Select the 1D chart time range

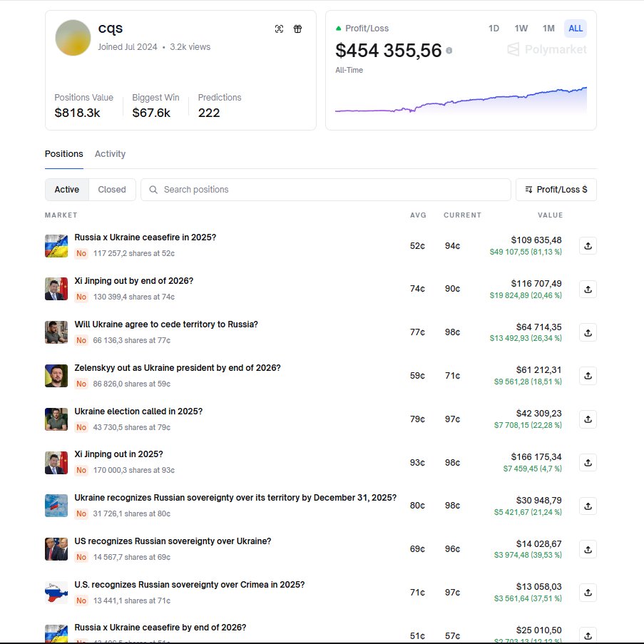point(494,29)
